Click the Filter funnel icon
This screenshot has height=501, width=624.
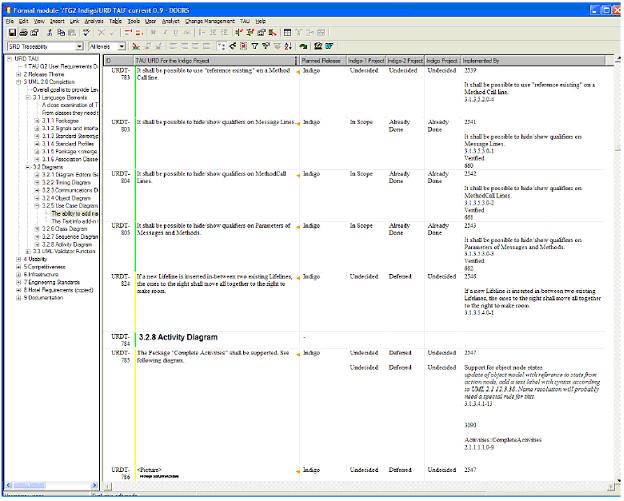255,47
